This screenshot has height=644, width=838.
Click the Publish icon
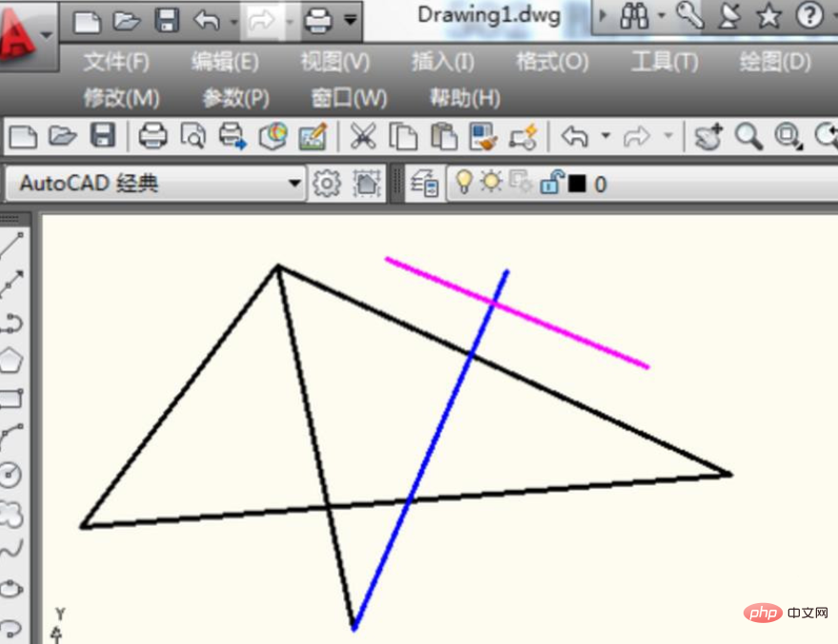click(x=233, y=135)
